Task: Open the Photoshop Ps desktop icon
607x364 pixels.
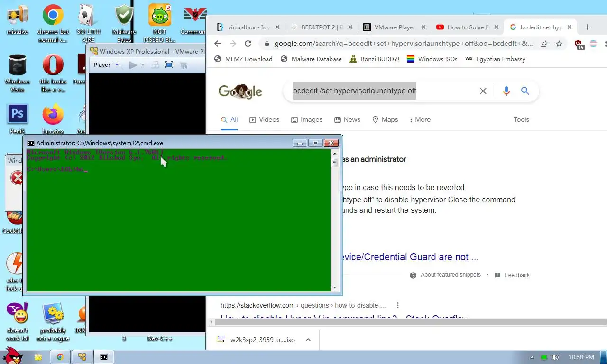Action: [x=17, y=118]
